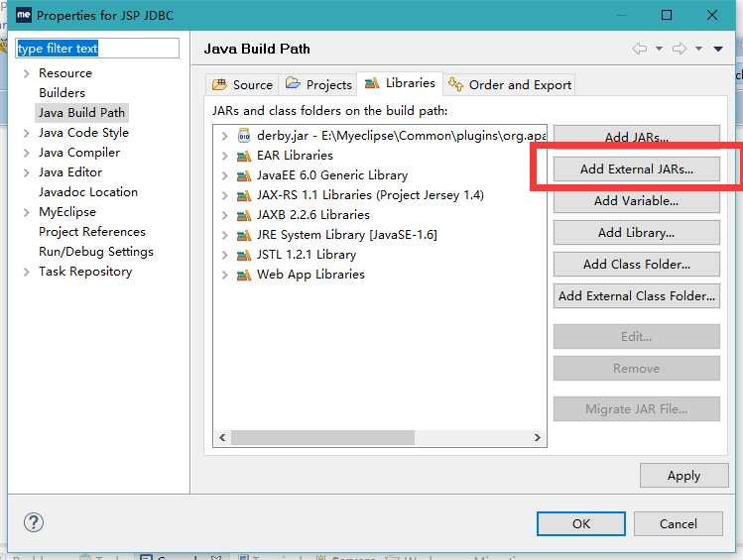Screen dimensions: 743x560
Task: Expand the Web App Libraries entry
Action: pos(224,275)
